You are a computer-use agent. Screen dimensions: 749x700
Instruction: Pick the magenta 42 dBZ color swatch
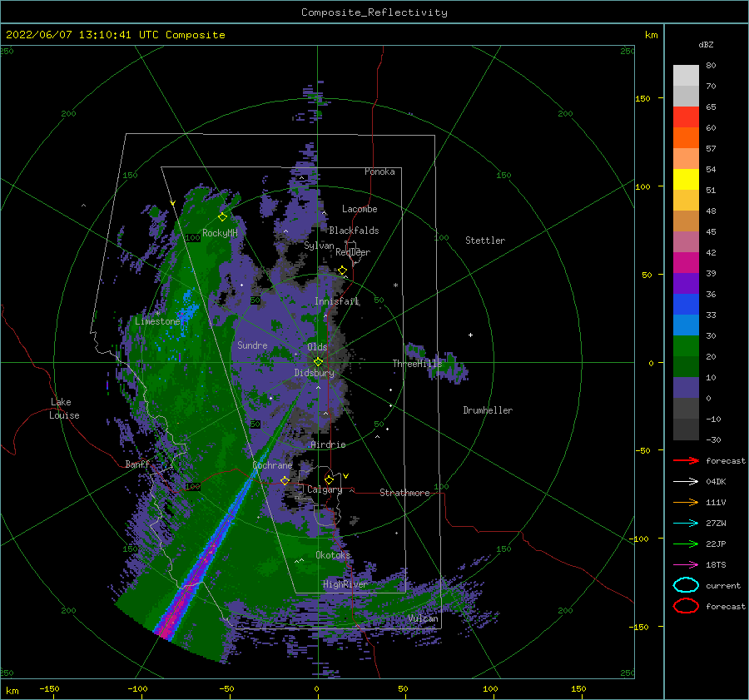click(686, 262)
